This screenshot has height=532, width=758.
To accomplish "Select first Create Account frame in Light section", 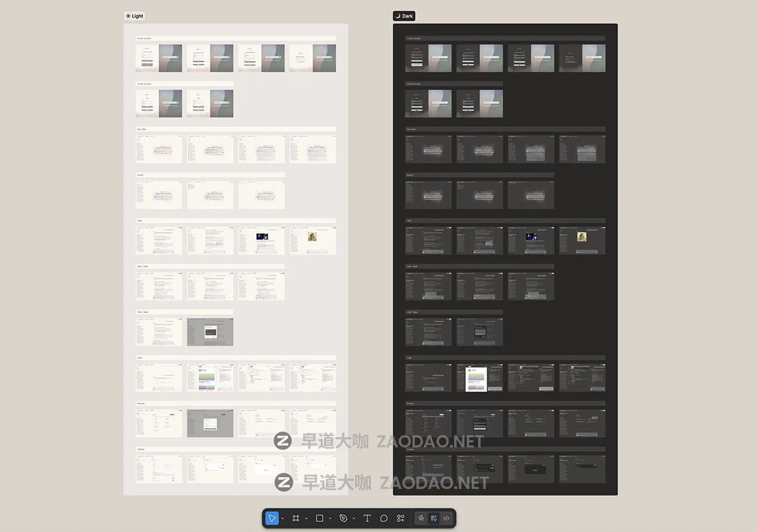I will pos(159,58).
